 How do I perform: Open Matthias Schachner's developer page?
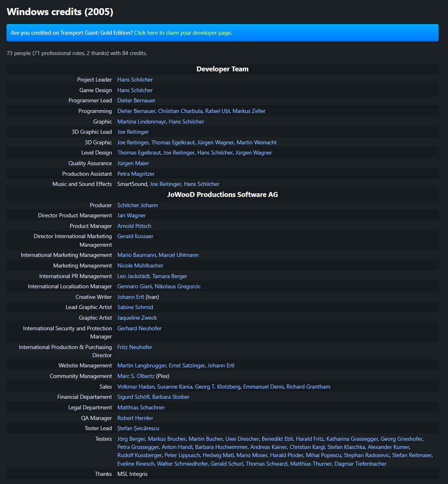pyautogui.click(x=141, y=407)
